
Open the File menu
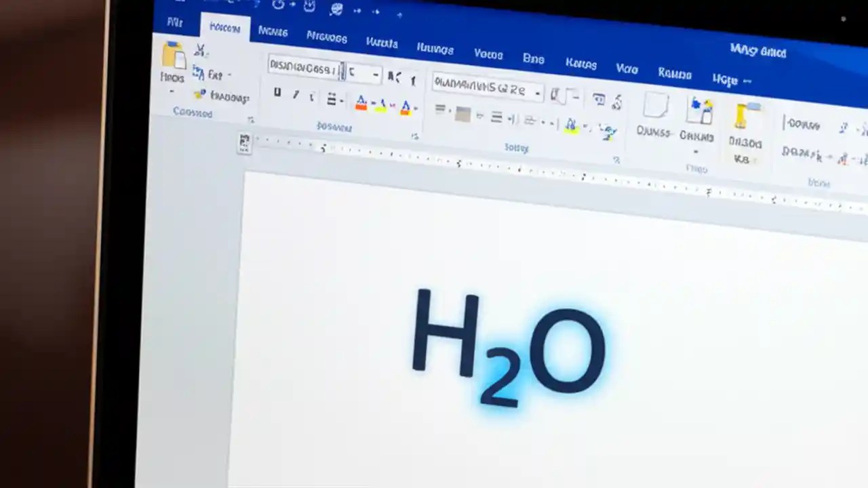tap(174, 22)
